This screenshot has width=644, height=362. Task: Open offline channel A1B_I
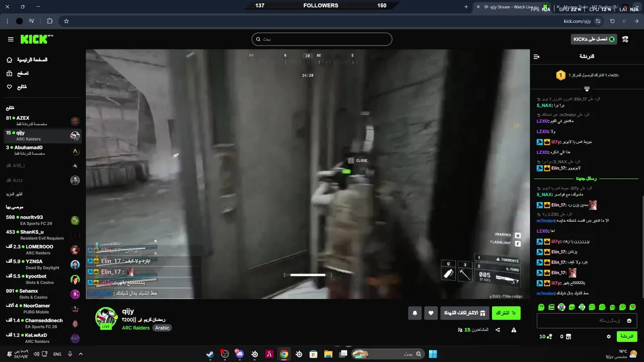tap(43, 165)
